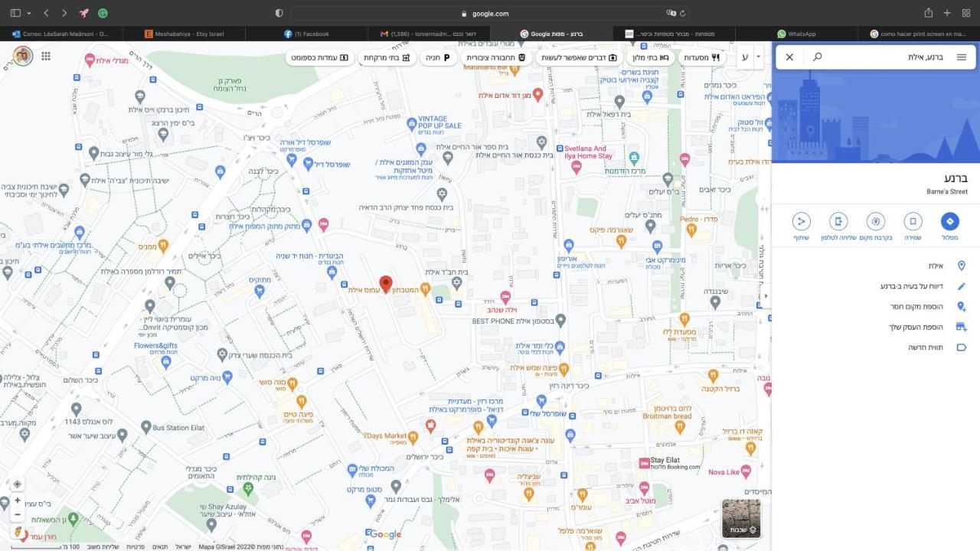This screenshot has width=980, height=551.
Task: Open a new Safari tab with plus
Action: click(947, 13)
